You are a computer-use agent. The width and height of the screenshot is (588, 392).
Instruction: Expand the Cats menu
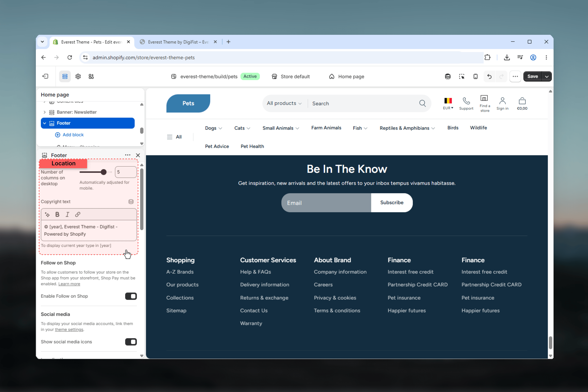[242, 128]
